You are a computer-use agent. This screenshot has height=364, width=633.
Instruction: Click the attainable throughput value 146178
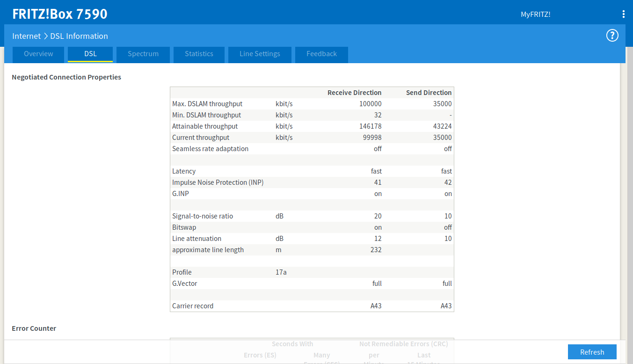click(x=370, y=126)
